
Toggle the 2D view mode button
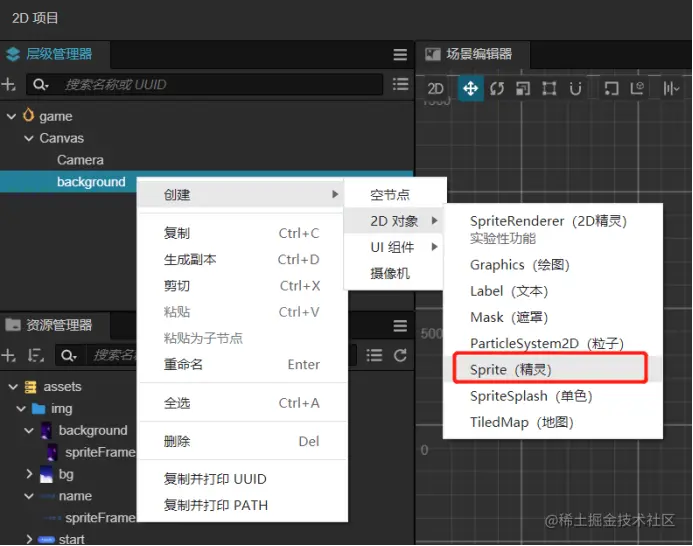pyautogui.click(x=435, y=89)
